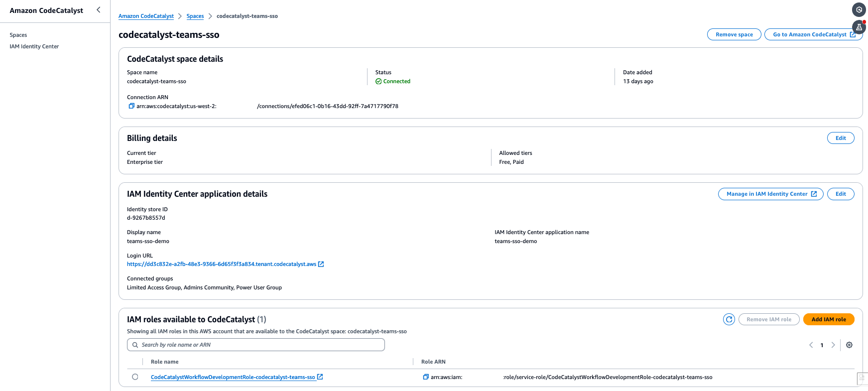Click external link icon next to role name

pyautogui.click(x=320, y=377)
